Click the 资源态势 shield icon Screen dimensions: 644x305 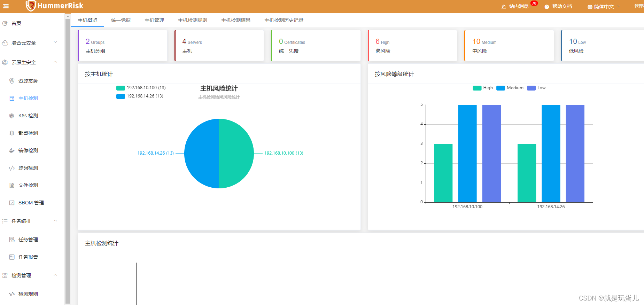(12, 81)
